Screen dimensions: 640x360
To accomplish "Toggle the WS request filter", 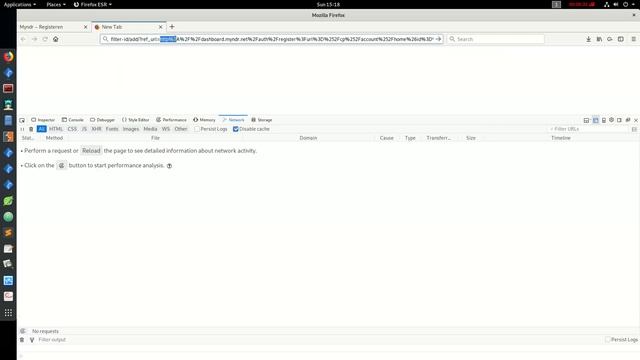I will (x=166, y=129).
